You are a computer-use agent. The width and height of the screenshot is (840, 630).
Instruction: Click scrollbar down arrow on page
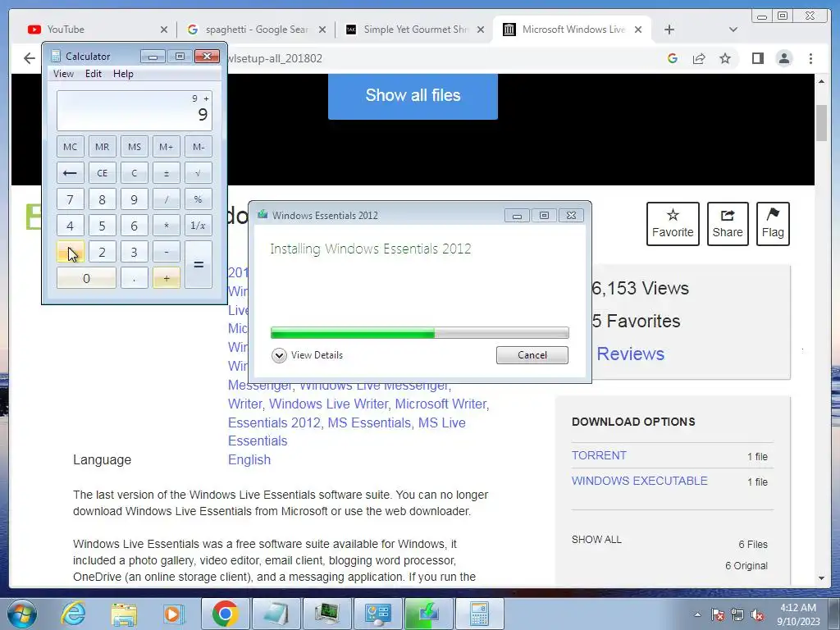(x=821, y=578)
